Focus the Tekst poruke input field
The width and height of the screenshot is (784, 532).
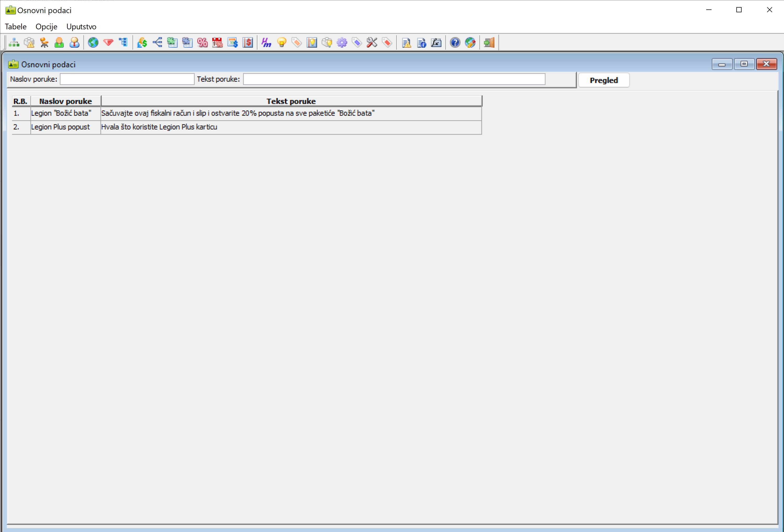point(394,79)
